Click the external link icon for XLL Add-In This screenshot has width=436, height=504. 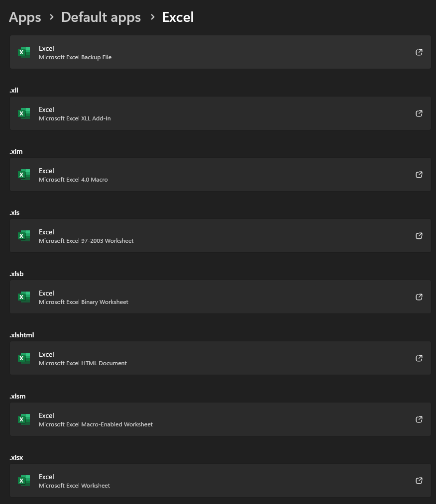(419, 113)
